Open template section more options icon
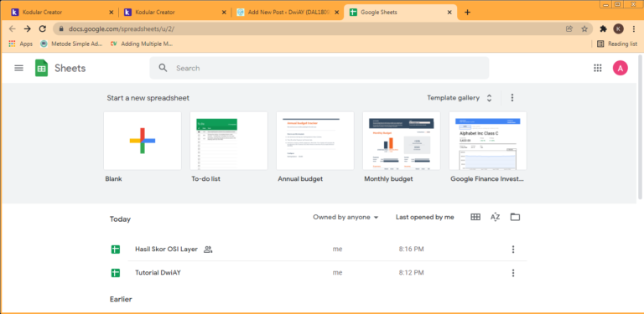The image size is (644, 314). pyautogui.click(x=512, y=98)
